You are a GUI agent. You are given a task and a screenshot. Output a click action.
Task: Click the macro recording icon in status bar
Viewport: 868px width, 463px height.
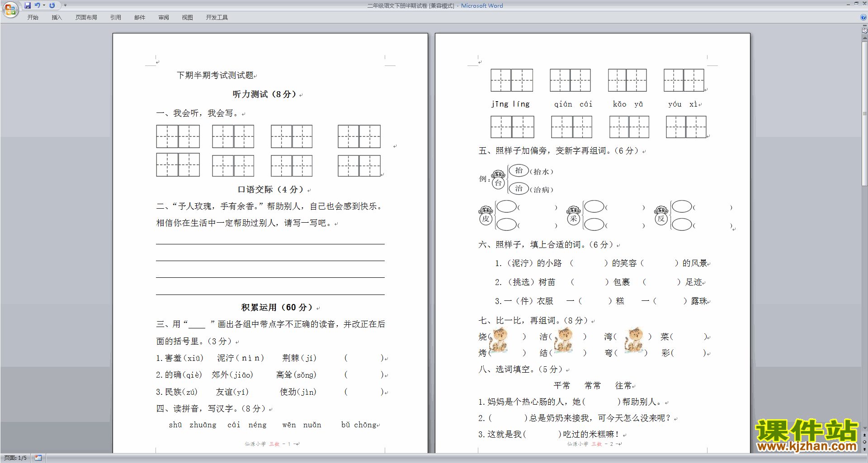point(38,458)
